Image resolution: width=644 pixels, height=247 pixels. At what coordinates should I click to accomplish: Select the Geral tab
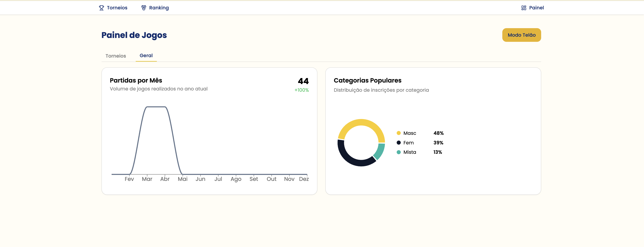[146, 55]
